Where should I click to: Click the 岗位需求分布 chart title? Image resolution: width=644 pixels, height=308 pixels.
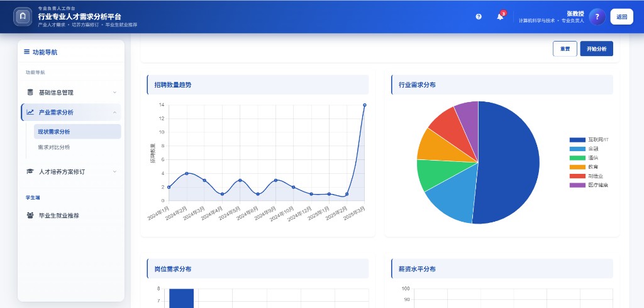pos(173,269)
